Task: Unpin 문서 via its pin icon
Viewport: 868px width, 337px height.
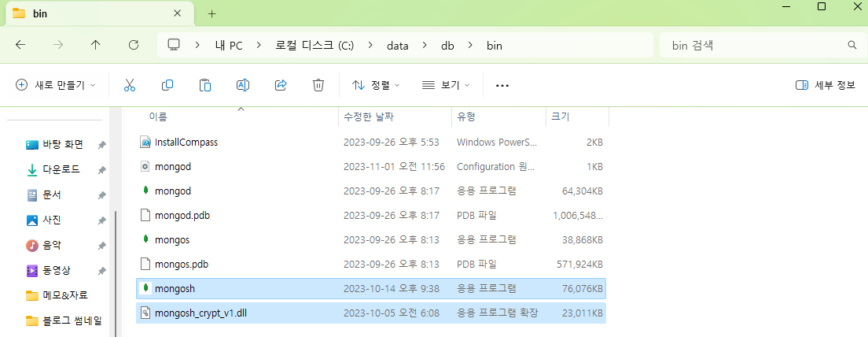Action: (x=102, y=195)
